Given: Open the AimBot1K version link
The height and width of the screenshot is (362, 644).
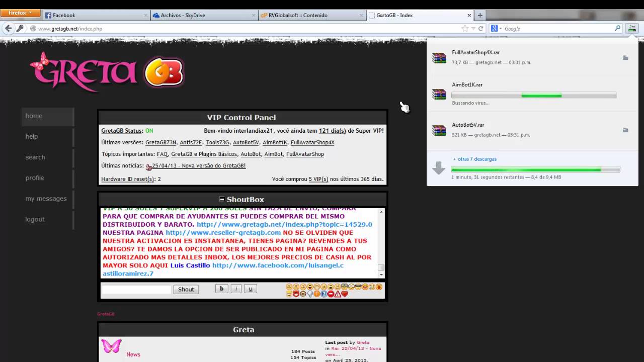Looking at the screenshot, I should click(275, 142).
